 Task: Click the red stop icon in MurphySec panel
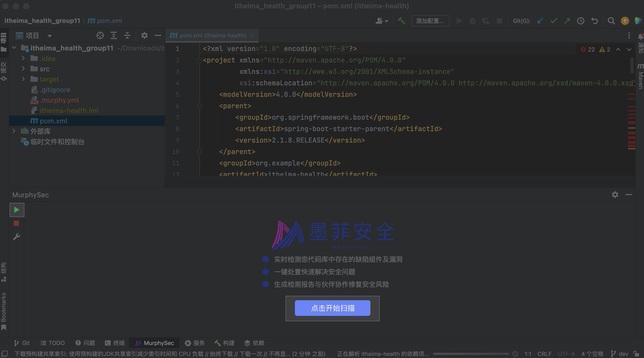point(17,223)
